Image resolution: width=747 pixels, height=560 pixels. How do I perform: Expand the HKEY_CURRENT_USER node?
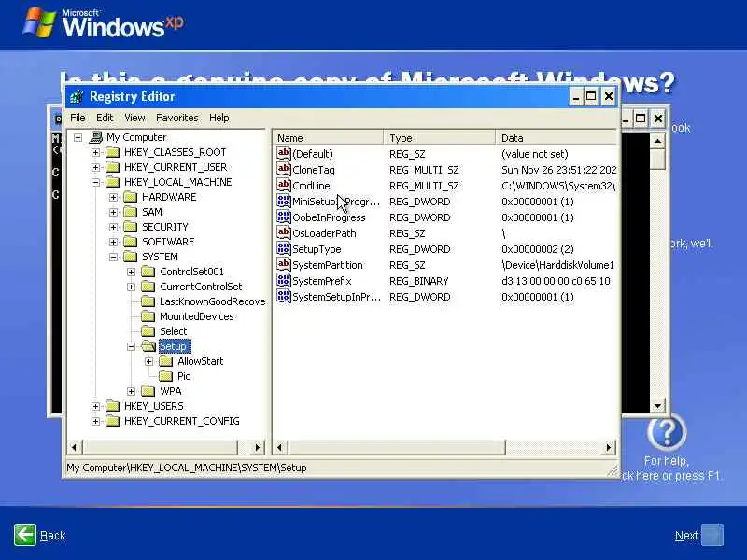coord(96,168)
